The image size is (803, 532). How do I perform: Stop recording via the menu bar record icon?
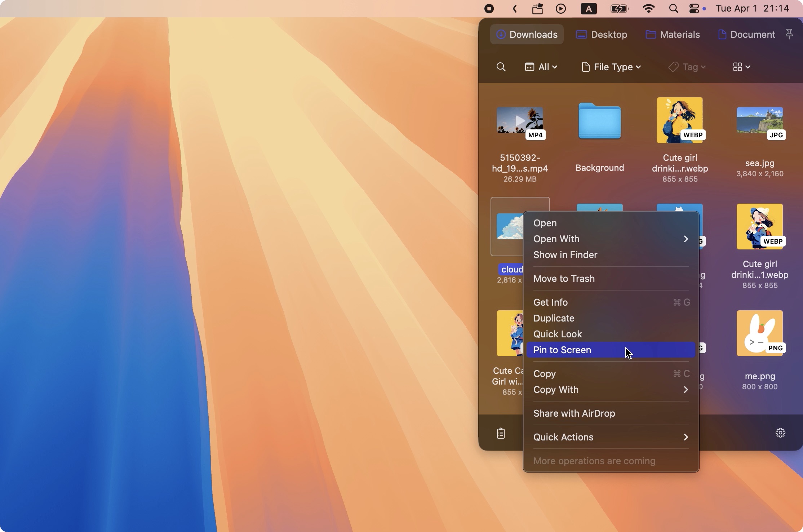(x=488, y=8)
